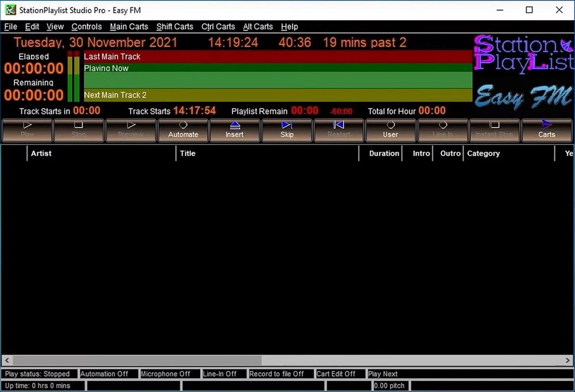Toggle Record to file Off indicator

281,374
